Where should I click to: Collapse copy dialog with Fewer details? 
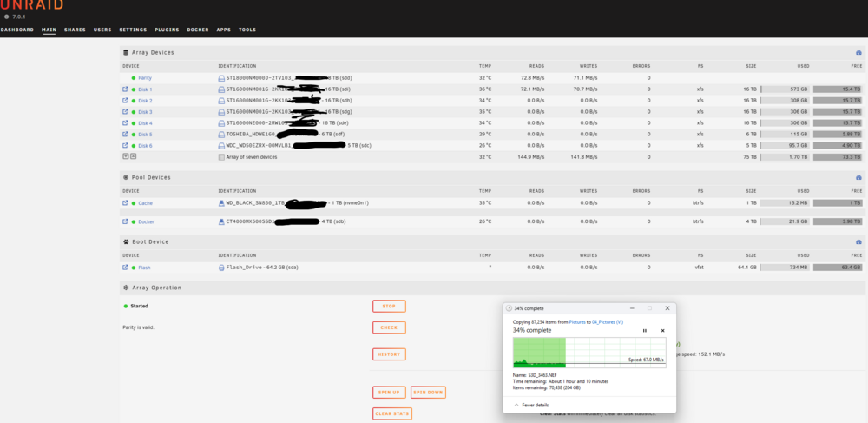pyautogui.click(x=531, y=405)
